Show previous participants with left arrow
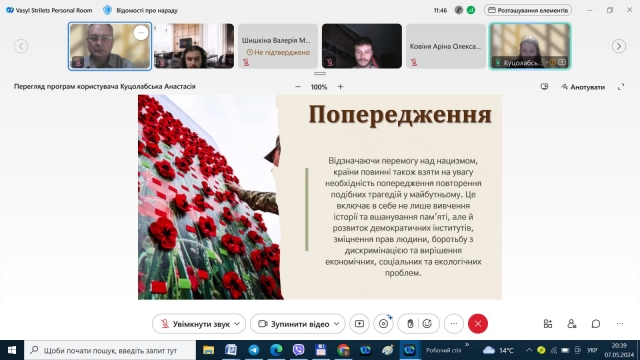Image resolution: width=640 pixels, height=360 pixels. point(21,46)
